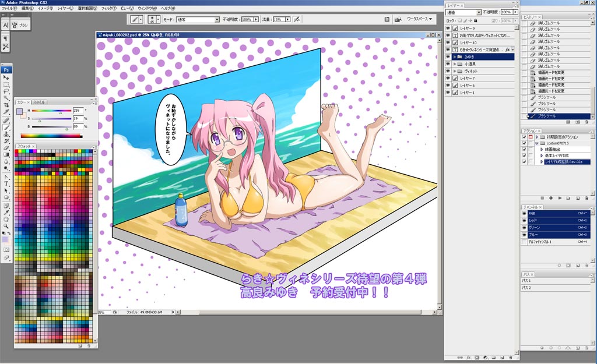Toggle checkbox for 線画抽出 action

coord(524,150)
